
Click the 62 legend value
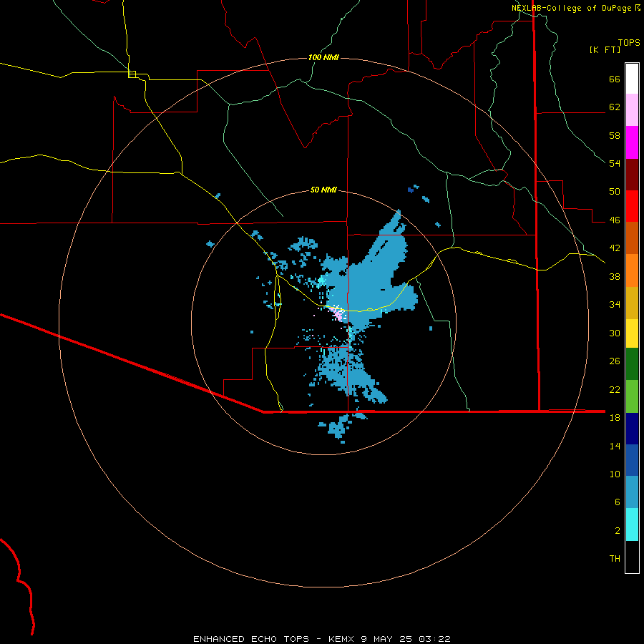click(615, 107)
